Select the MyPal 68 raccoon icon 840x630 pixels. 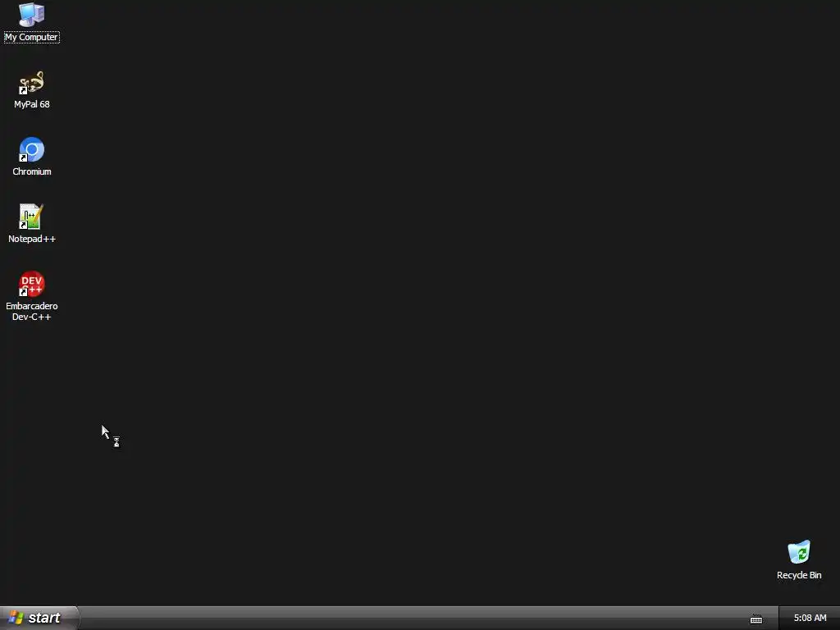pos(32,83)
